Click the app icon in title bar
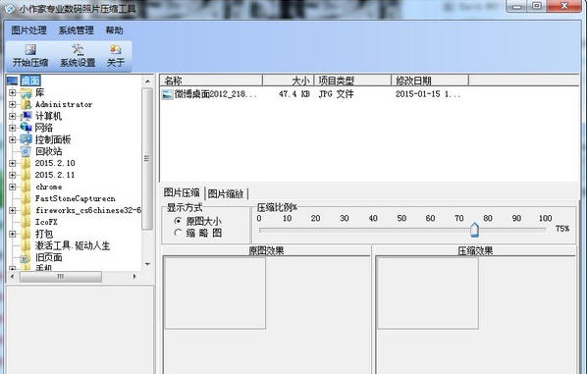Image resolution: width=588 pixels, height=374 pixels. point(10,8)
